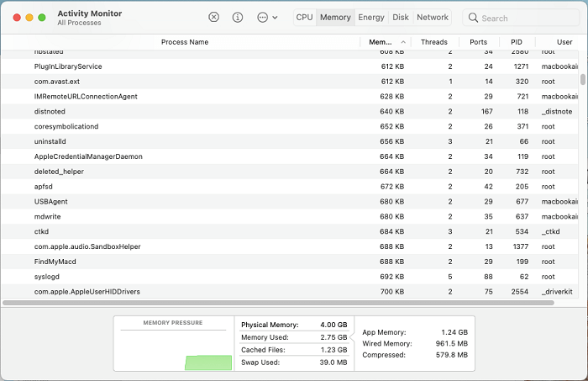Image resolution: width=588 pixels, height=381 pixels.
Task: Click the _ctkd user cell
Action: [550, 231]
